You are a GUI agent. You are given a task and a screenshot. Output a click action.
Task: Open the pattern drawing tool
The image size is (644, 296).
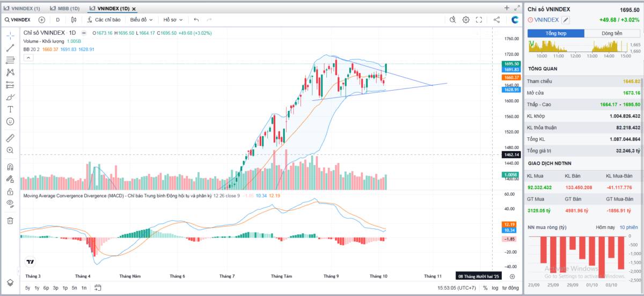click(x=10, y=72)
